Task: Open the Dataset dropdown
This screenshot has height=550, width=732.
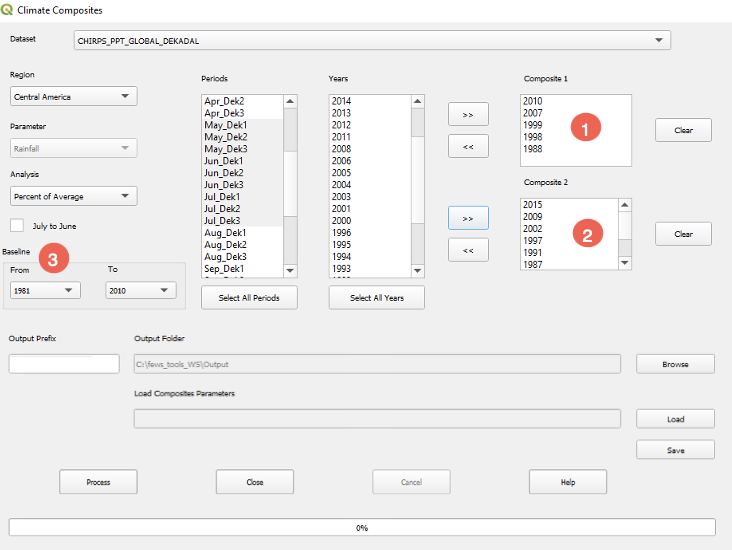Action: (372, 40)
